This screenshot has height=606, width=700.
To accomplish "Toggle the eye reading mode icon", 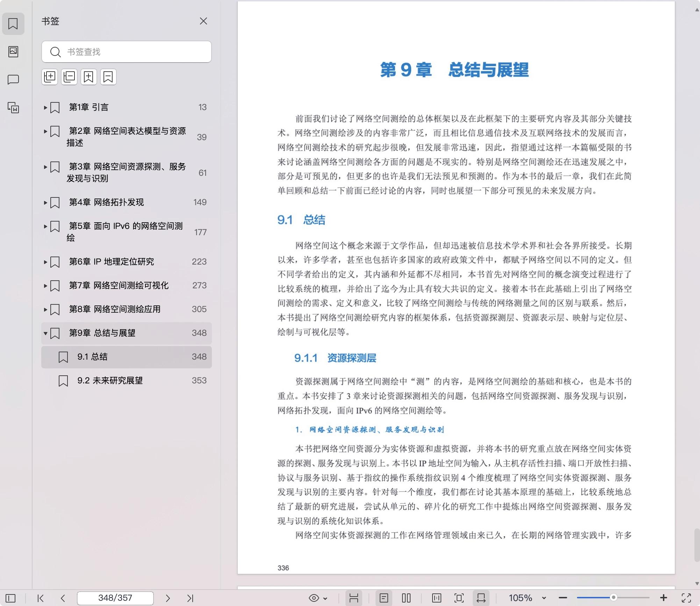I will 314,598.
